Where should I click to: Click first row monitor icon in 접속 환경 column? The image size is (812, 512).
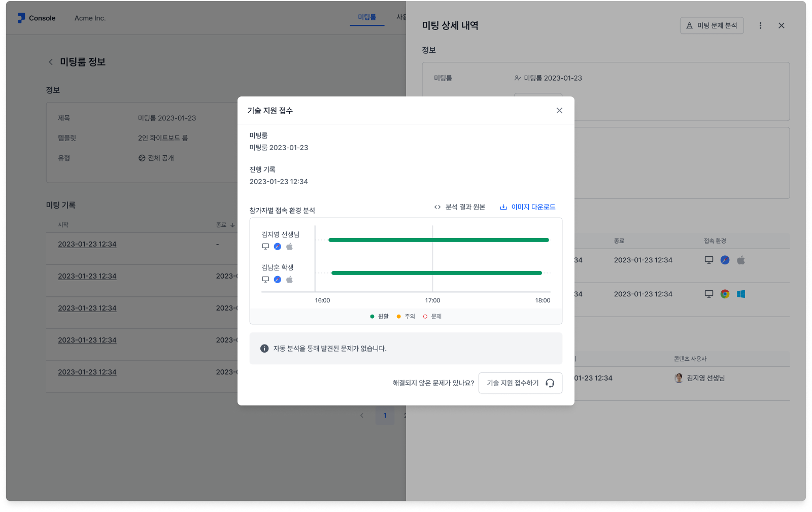click(x=709, y=260)
